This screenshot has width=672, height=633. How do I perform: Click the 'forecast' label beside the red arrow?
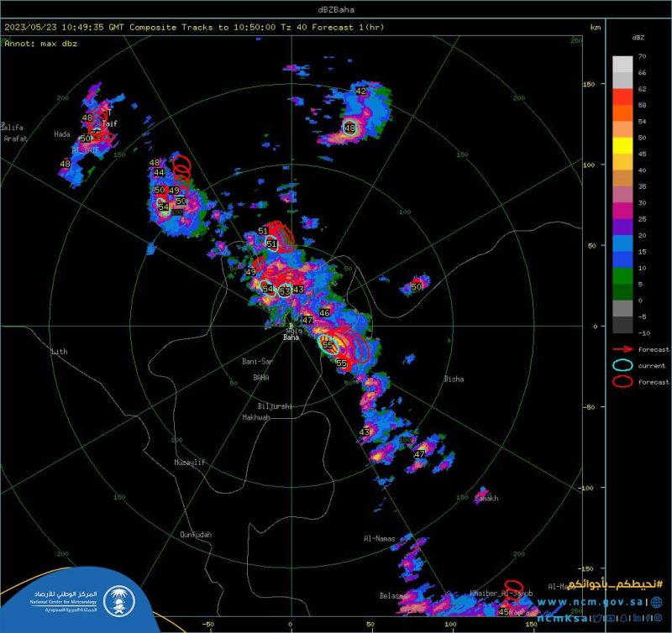coord(654,349)
